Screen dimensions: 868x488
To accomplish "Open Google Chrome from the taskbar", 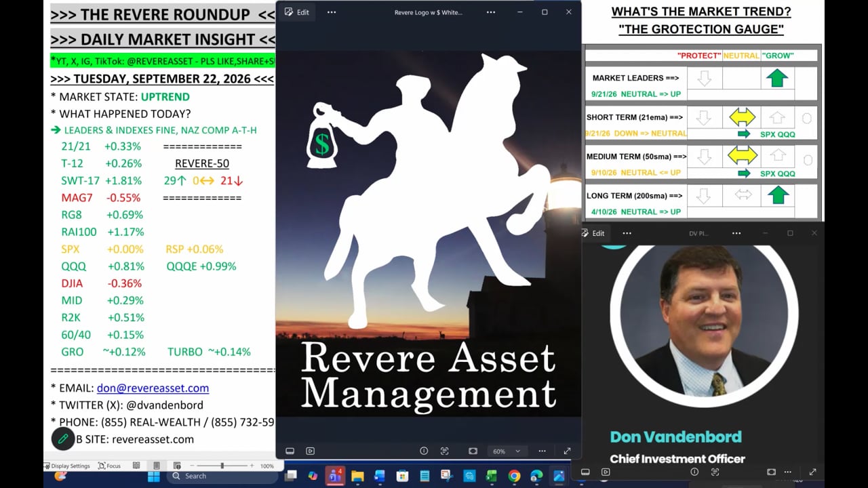I will 514,476.
